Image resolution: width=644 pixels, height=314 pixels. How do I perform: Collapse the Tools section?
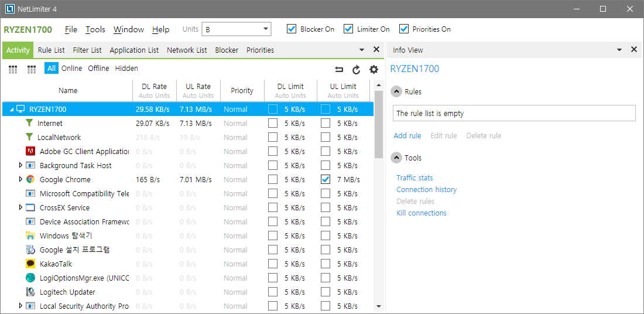point(396,158)
